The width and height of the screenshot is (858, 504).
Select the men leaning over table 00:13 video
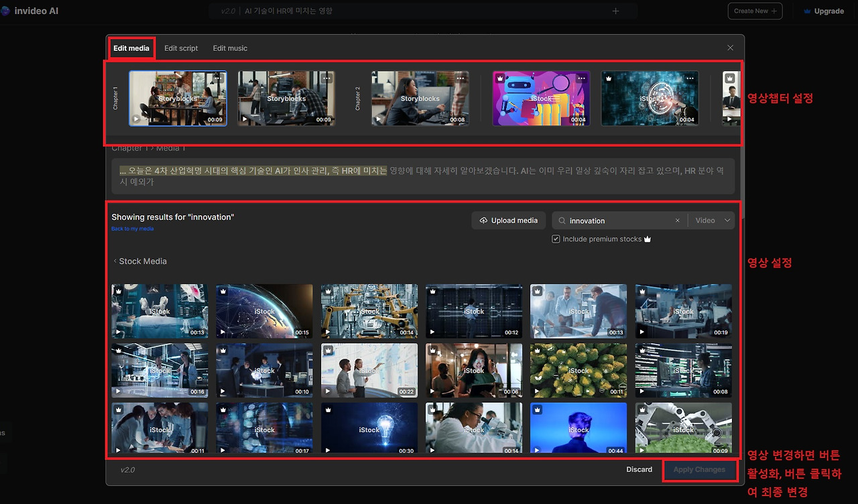(578, 311)
